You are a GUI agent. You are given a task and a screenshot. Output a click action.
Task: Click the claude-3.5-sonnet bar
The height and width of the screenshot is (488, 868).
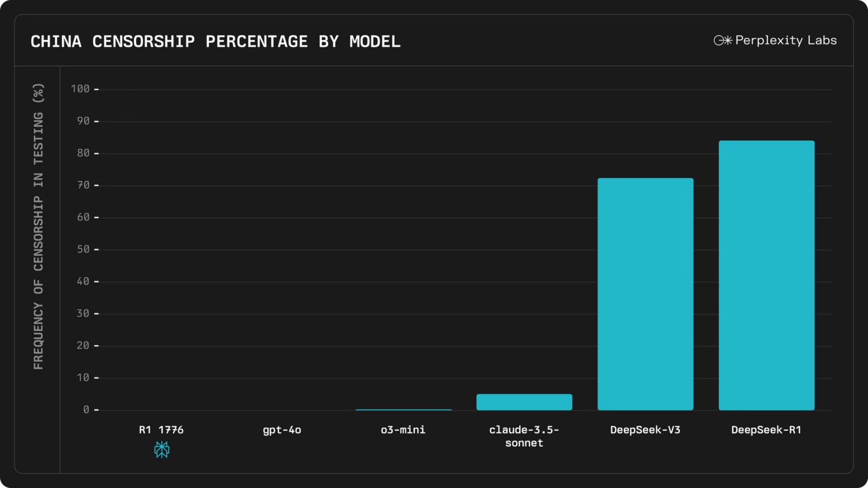point(524,402)
